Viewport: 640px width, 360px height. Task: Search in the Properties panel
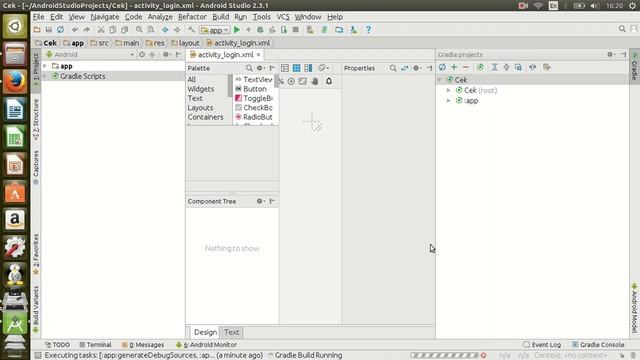click(x=393, y=68)
